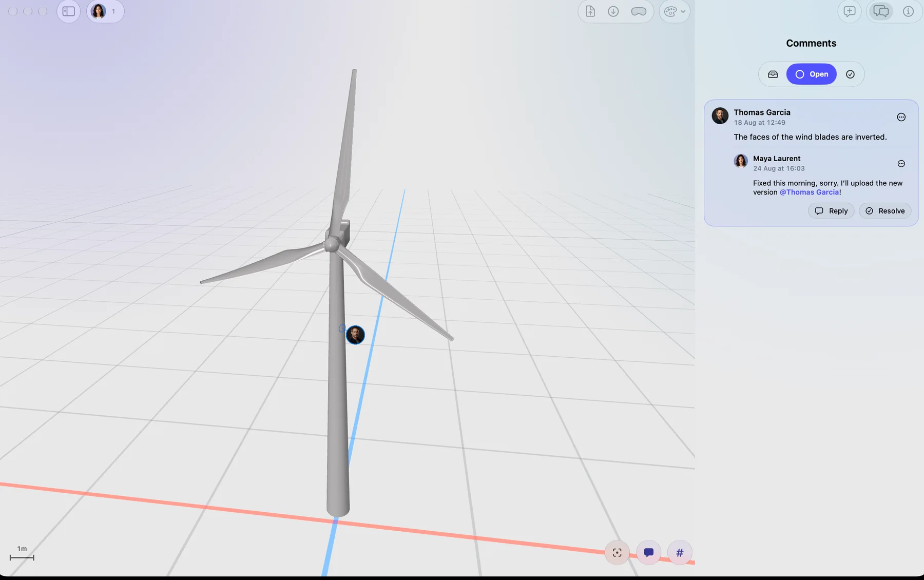Open the collaborators avatar button
This screenshot has width=924, height=580.
point(105,11)
